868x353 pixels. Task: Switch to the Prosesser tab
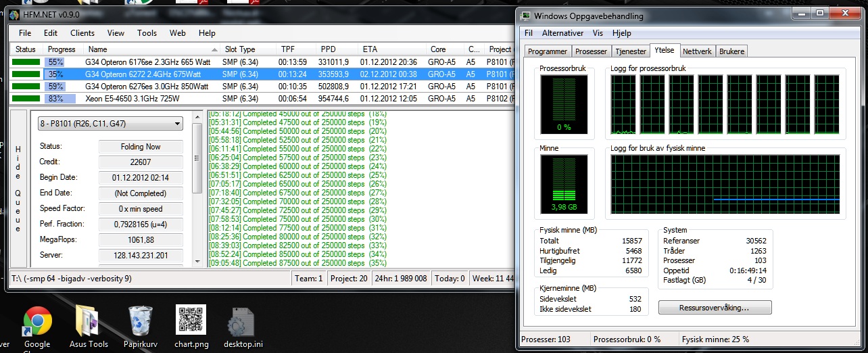pyautogui.click(x=591, y=51)
